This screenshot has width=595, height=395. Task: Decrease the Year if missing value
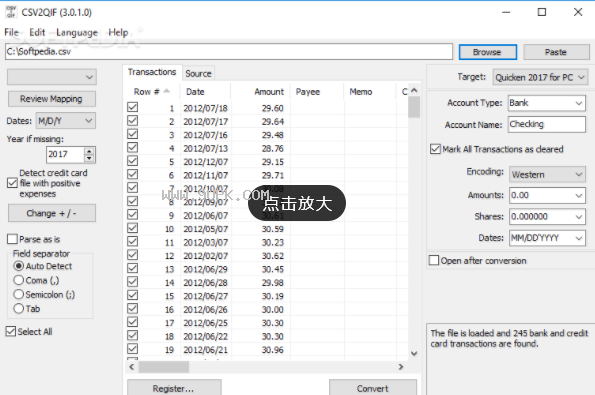tap(89, 159)
